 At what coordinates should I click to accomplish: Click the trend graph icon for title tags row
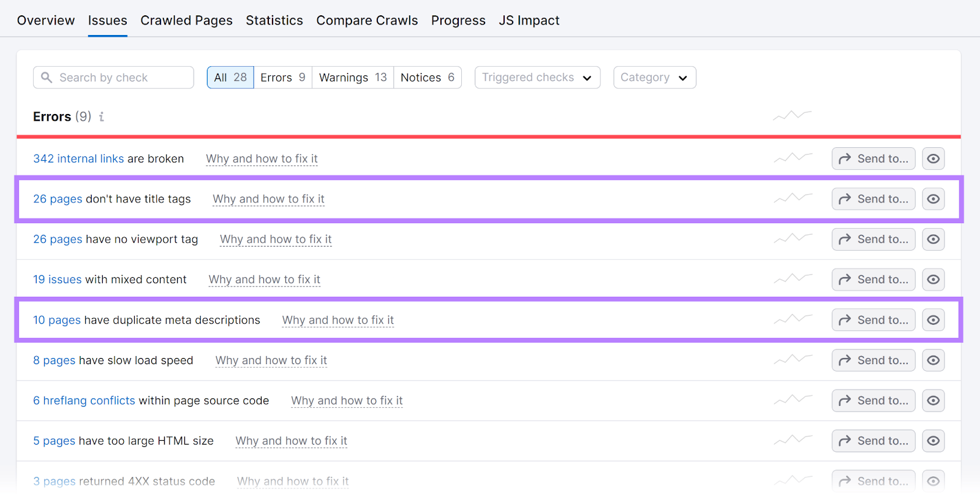point(793,199)
